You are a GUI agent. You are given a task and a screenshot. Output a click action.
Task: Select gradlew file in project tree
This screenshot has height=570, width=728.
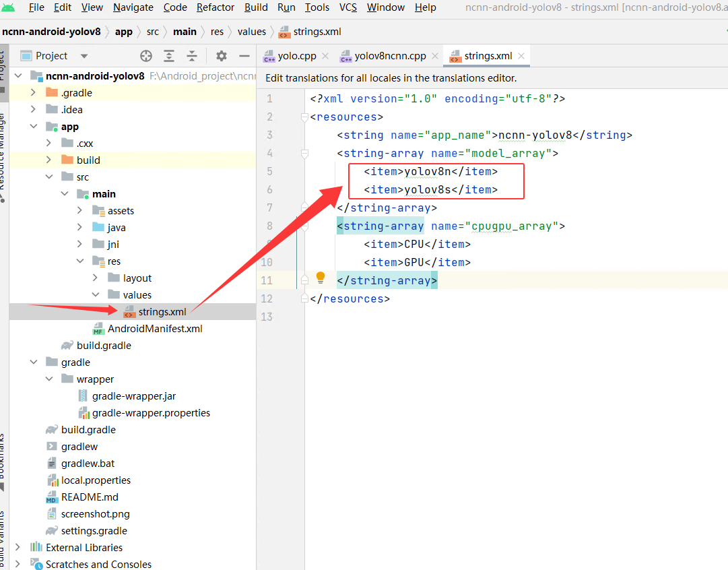tap(79, 447)
